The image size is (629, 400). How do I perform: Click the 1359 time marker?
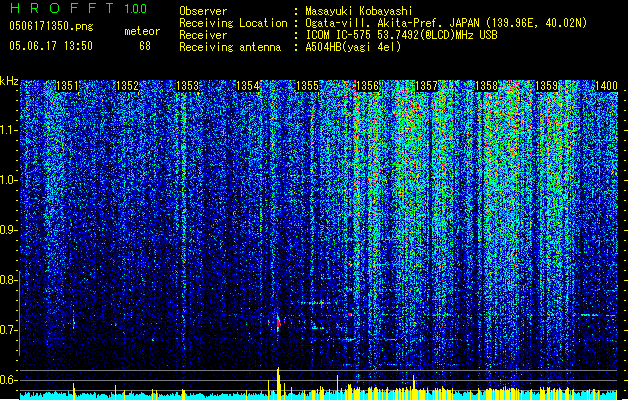point(546,86)
